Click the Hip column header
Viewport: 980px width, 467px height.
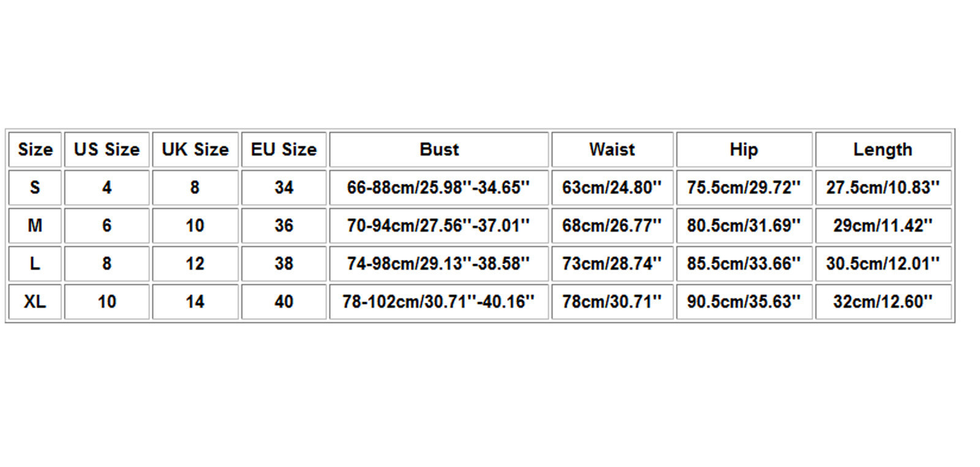click(x=744, y=150)
